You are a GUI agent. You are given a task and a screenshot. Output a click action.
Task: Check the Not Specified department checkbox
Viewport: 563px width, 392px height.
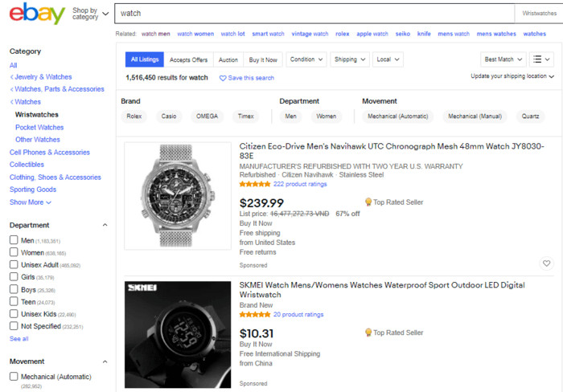click(x=14, y=326)
